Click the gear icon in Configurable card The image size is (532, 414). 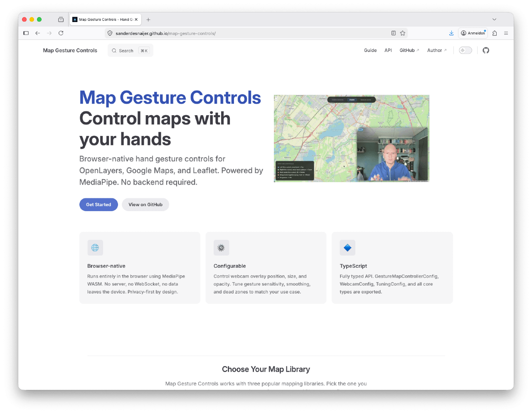tap(221, 248)
